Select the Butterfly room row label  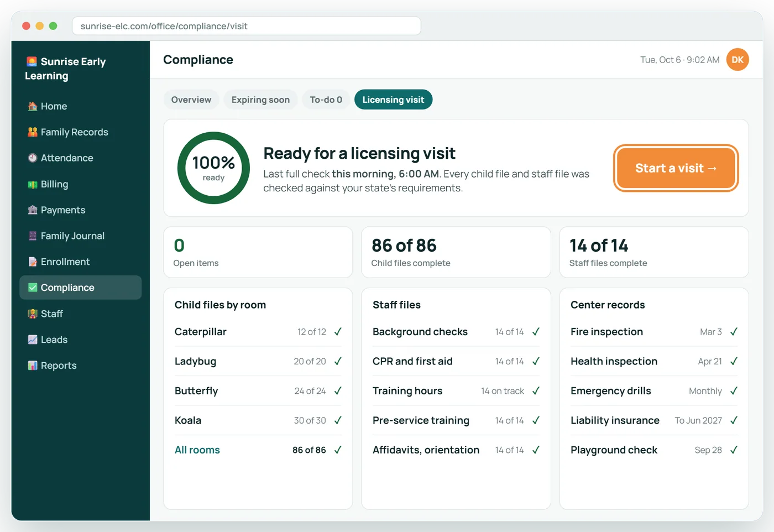point(196,391)
